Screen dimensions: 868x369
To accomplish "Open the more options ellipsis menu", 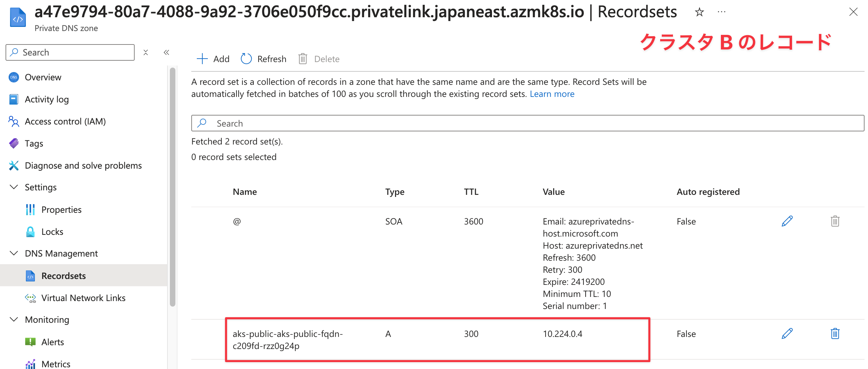I will pos(721,12).
